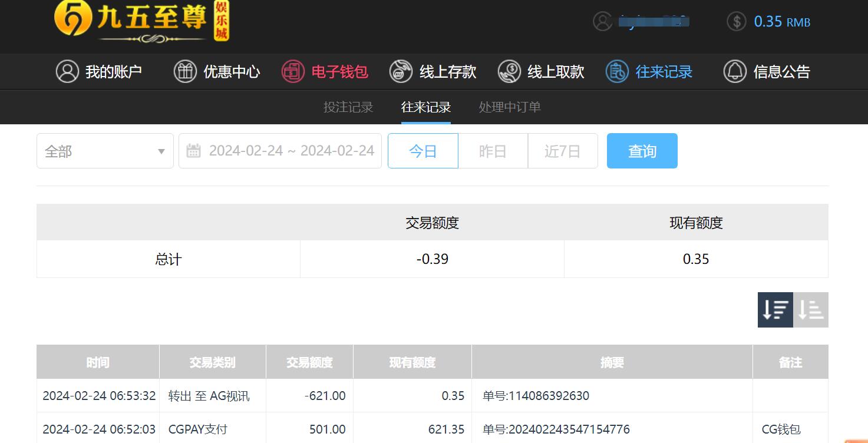Image resolution: width=868 pixels, height=443 pixels.
Task: Switch to 处理中订单 tab
Action: pos(510,107)
